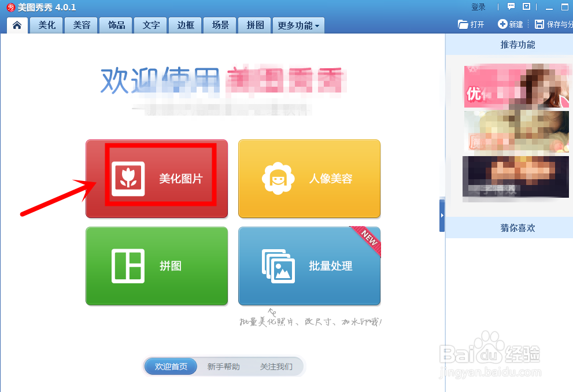
Task: Click the 批量处理 blue tile
Action: [x=309, y=266]
